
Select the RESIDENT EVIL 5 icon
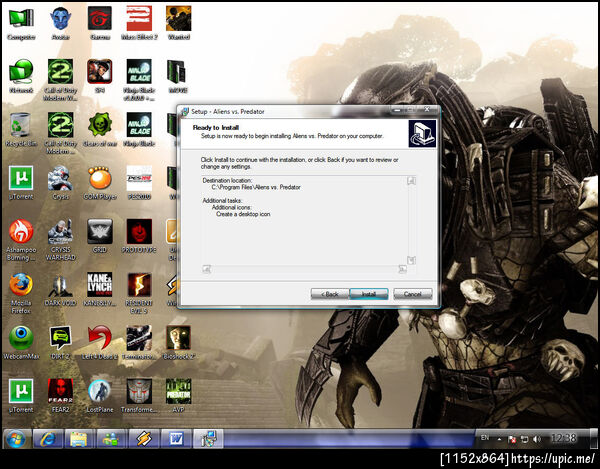(x=139, y=293)
